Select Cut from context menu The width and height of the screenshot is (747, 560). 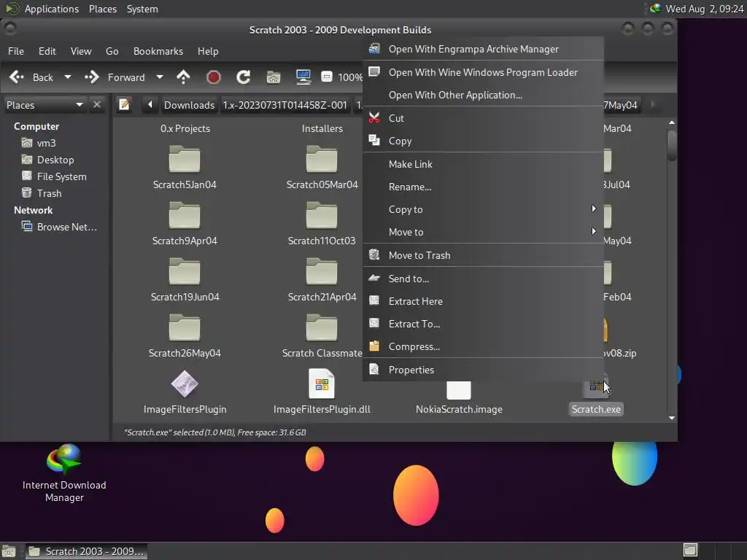pyautogui.click(x=483, y=118)
